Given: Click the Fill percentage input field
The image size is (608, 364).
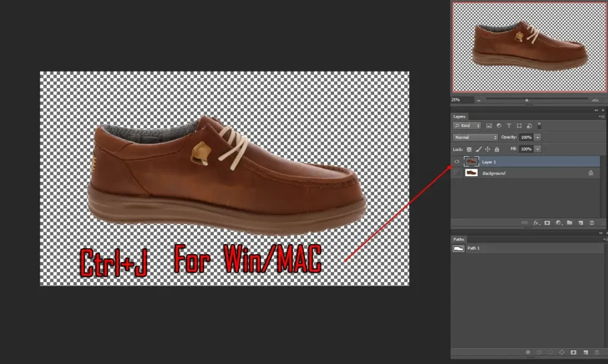Looking at the screenshot, I should pyautogui.click(x=526, y=149).
